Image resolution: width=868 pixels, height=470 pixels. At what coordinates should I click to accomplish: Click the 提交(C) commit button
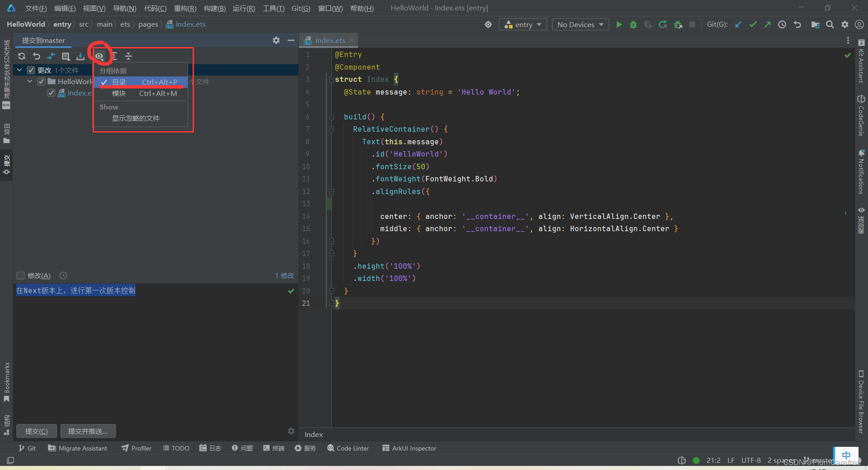tap(37, 431)
